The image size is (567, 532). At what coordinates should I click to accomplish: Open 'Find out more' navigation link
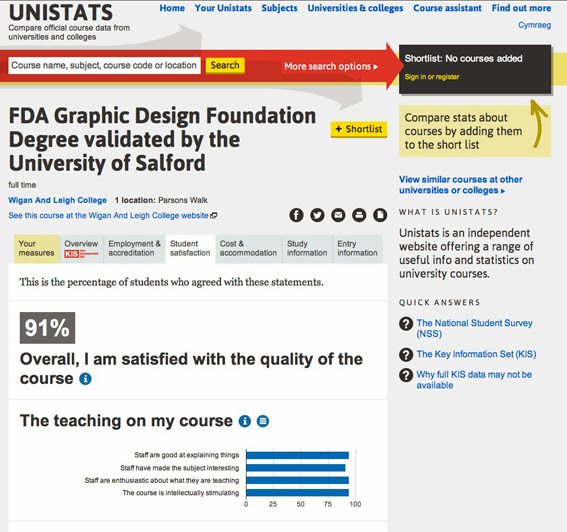(x=521, y=8)
